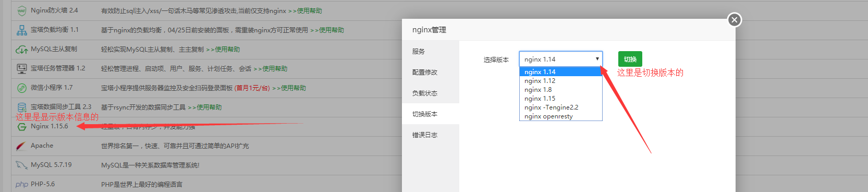The image size is (868, 192).
Task: Choose nginx 1.14 from the version list
Action: tap(561, 72)
